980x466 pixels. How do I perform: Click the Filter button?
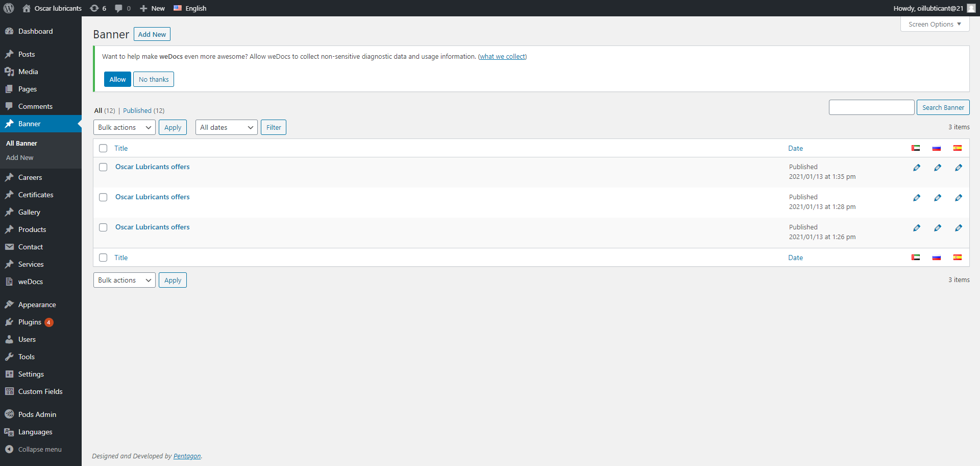point(274,127)
